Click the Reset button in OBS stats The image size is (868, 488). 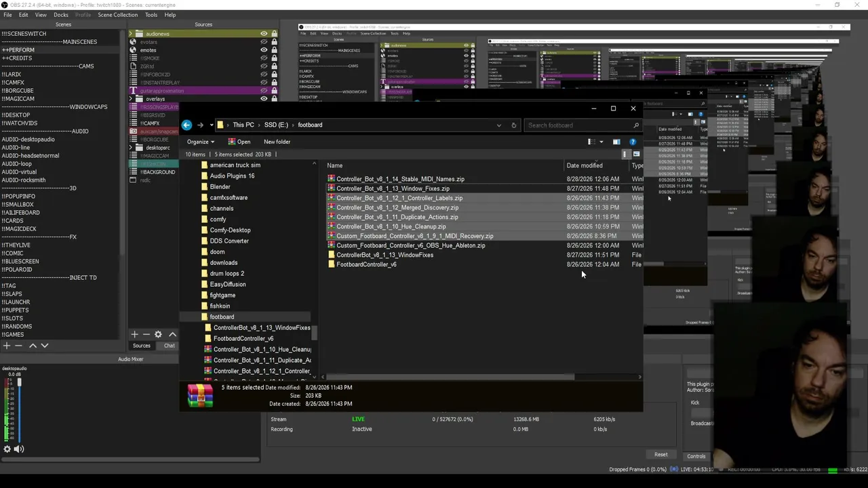point(661,455)
